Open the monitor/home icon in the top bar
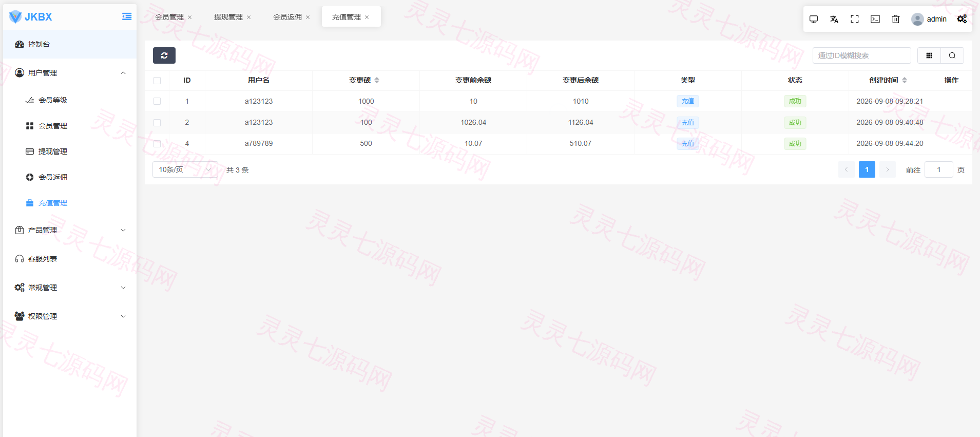This screenshot has width=980, height=437. tap(814, 19)
